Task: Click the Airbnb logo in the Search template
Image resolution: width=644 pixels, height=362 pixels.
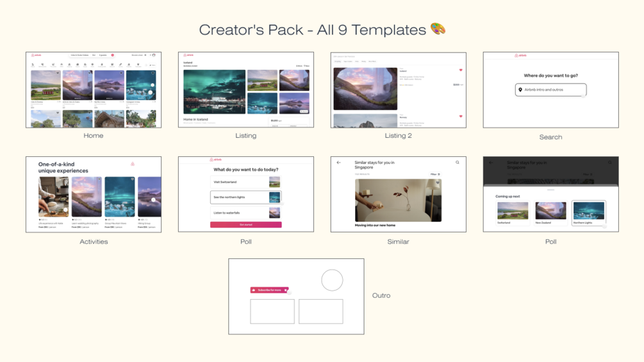Action: click(x=520, y=55)
